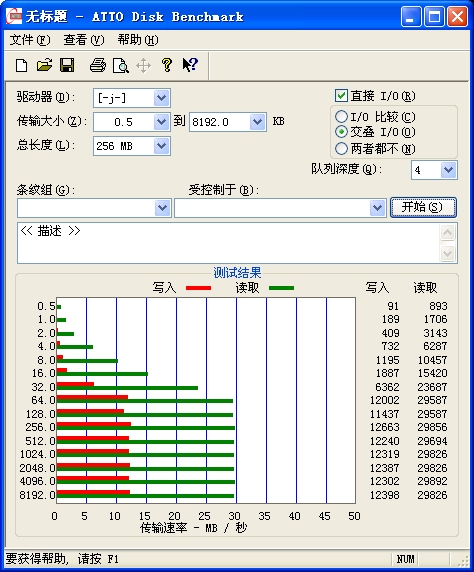Viewport: 474px width, 572px height.
Task: Open About via yellow question mark icon
Action: pos(167,65)
